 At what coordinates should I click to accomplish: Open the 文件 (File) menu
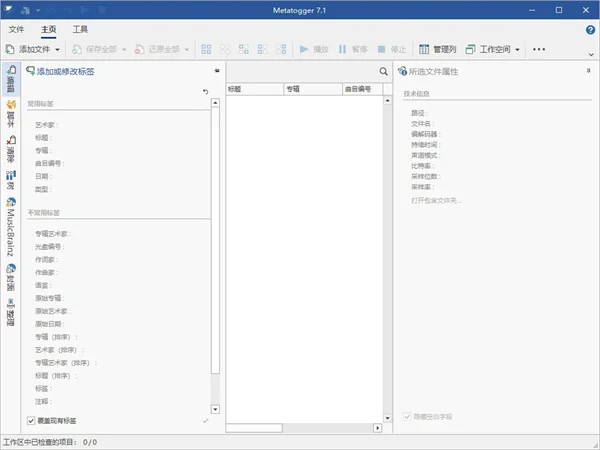click(x=16, y=29)
